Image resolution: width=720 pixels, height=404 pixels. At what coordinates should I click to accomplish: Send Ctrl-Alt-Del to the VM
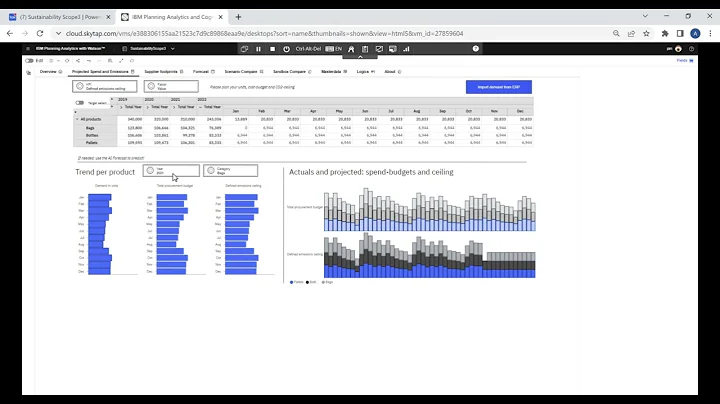coord(308,49)
